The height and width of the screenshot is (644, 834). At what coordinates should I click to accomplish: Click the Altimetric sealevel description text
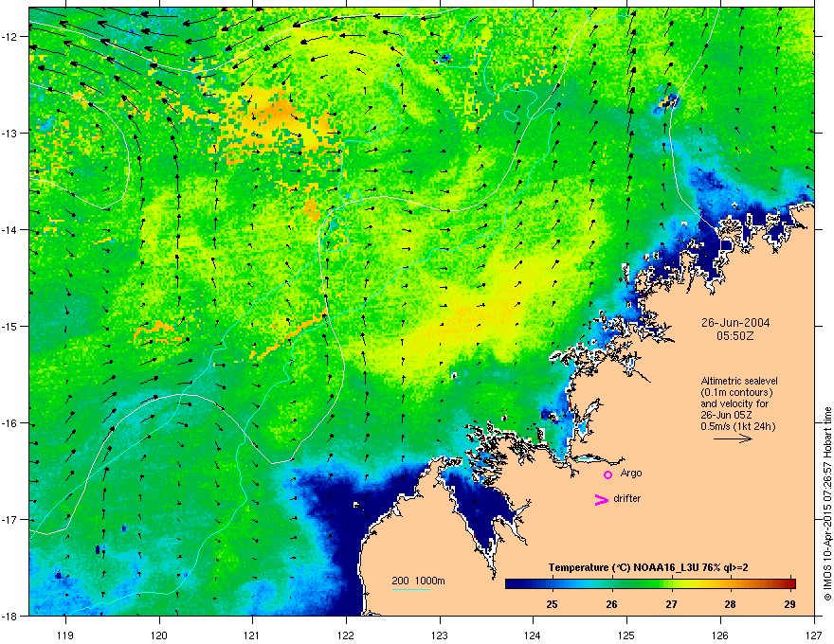(739, 403)
